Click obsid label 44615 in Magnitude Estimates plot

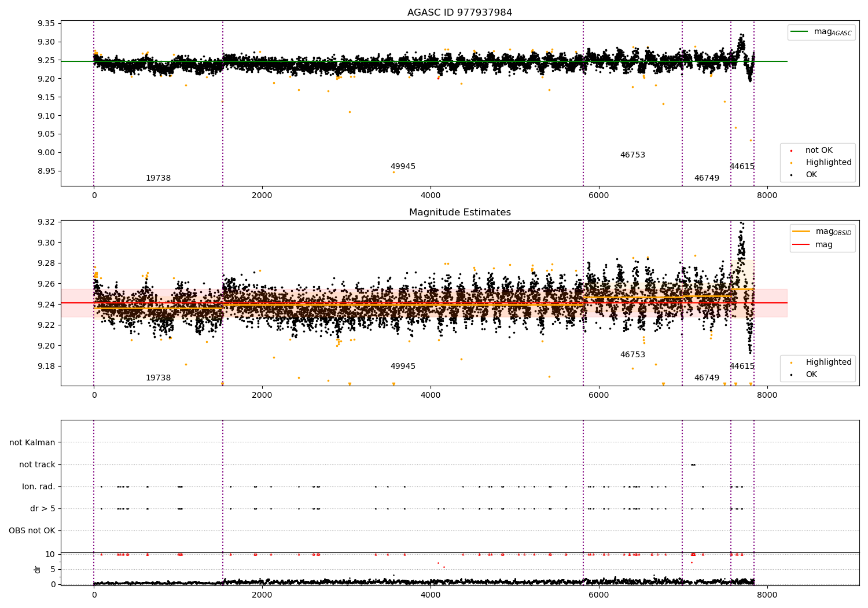[x=742, y=367]
